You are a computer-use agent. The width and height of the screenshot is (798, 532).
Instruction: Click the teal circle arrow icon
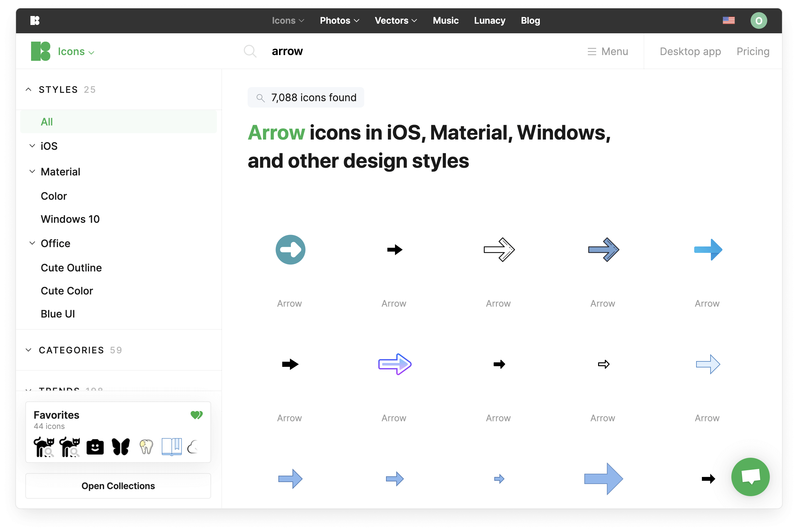click(x=289, y=249)
